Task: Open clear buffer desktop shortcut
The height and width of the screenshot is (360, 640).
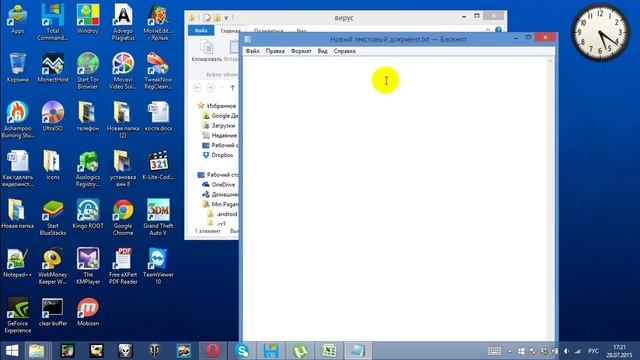Action: point(53,312)
